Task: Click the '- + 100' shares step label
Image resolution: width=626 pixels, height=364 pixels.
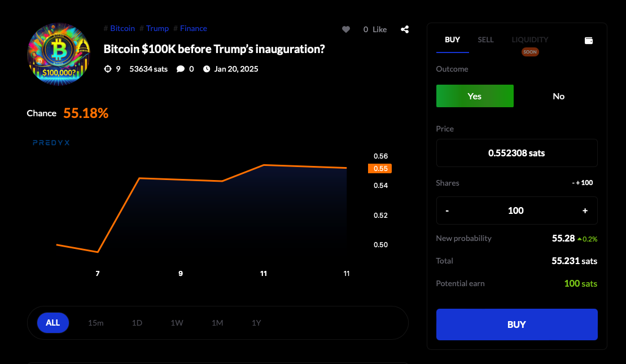Action: [x=583, y=183]
